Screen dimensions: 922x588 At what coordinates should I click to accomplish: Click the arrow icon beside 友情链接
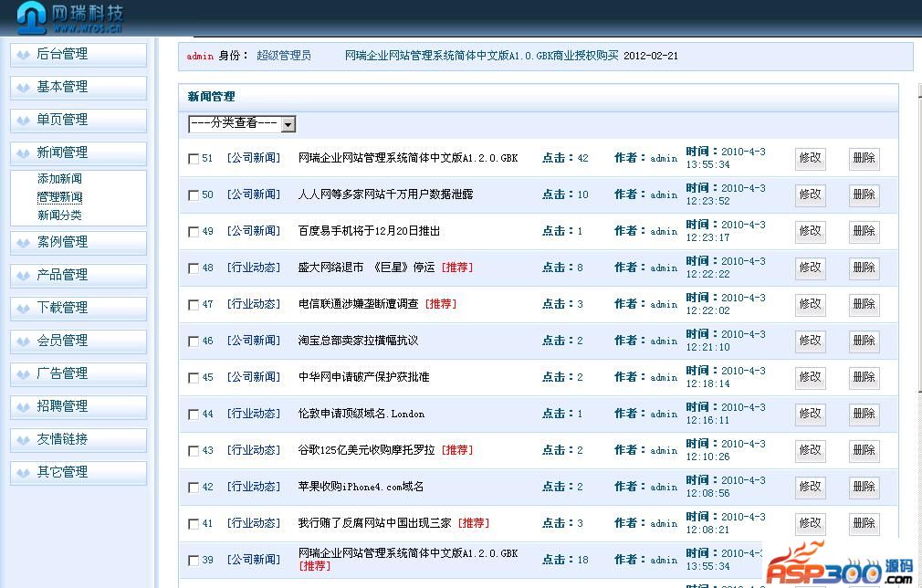tap(24, 440)
